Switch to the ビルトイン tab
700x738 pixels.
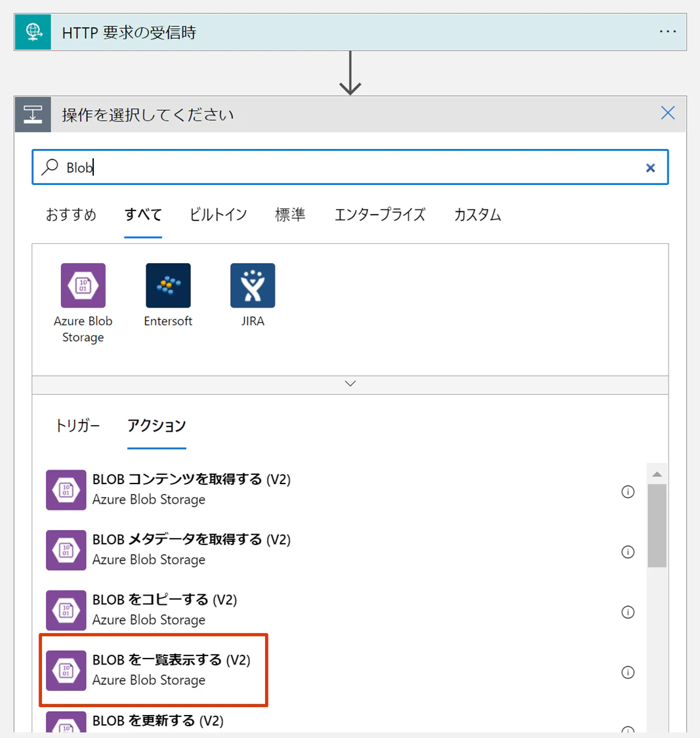[218, 215]
